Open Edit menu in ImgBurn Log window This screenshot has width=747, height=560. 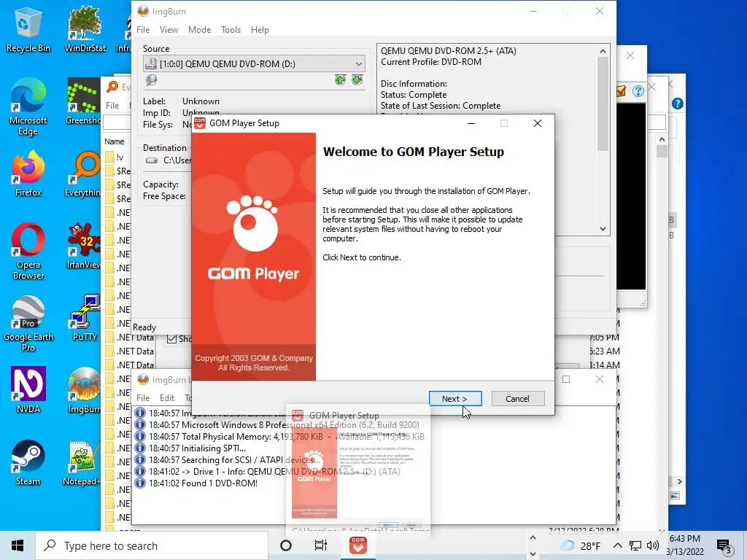click(167, 397)
